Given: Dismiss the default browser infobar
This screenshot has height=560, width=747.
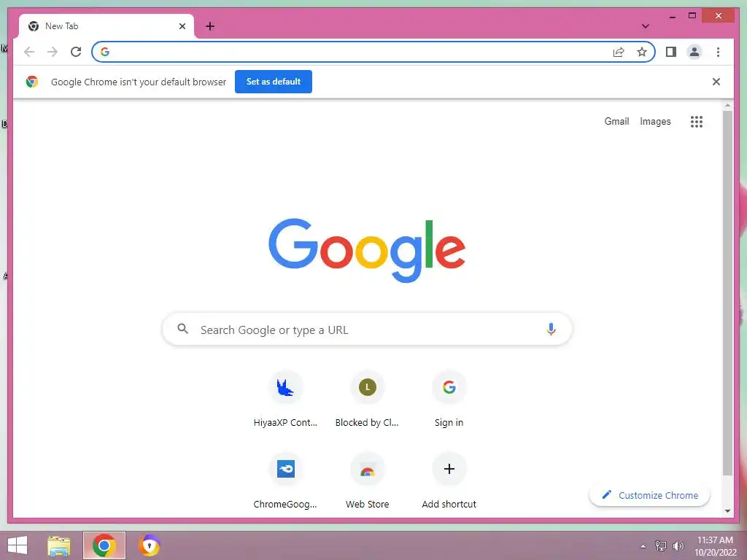Looking at the screenshot, I should point(716,82).
